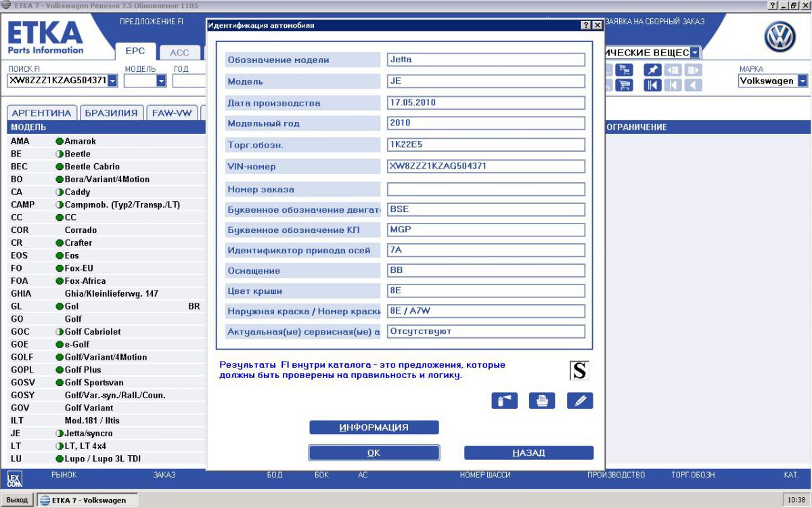Jump to first using the bright bar-arrow icon
Screen dimensions: 812x508
click(x=652, y=85)
